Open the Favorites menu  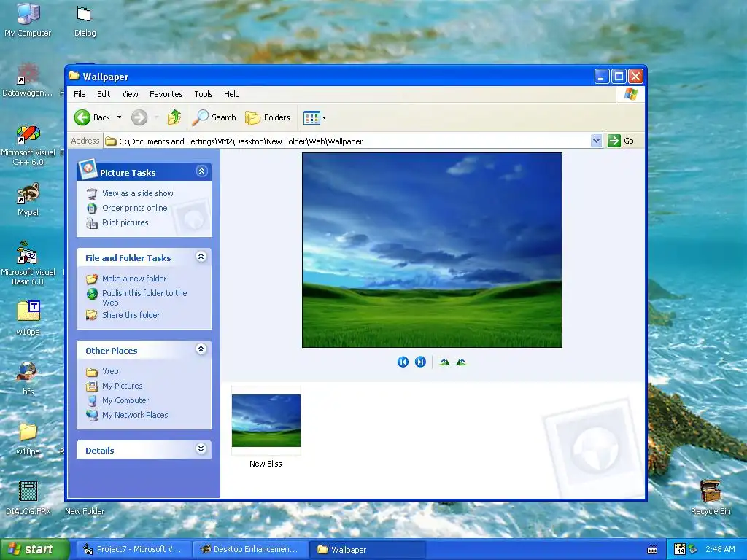coord(166,94)
